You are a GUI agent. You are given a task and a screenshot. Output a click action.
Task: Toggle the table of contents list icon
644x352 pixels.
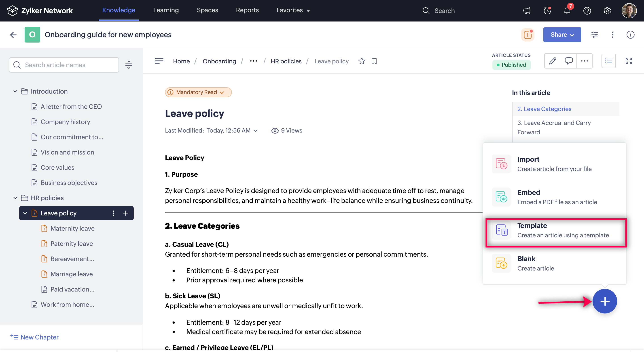[x=608, y=61]
